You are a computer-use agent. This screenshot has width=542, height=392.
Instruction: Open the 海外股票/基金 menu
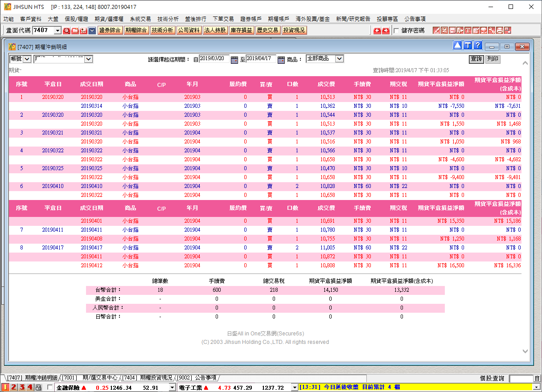pos(313,19)
